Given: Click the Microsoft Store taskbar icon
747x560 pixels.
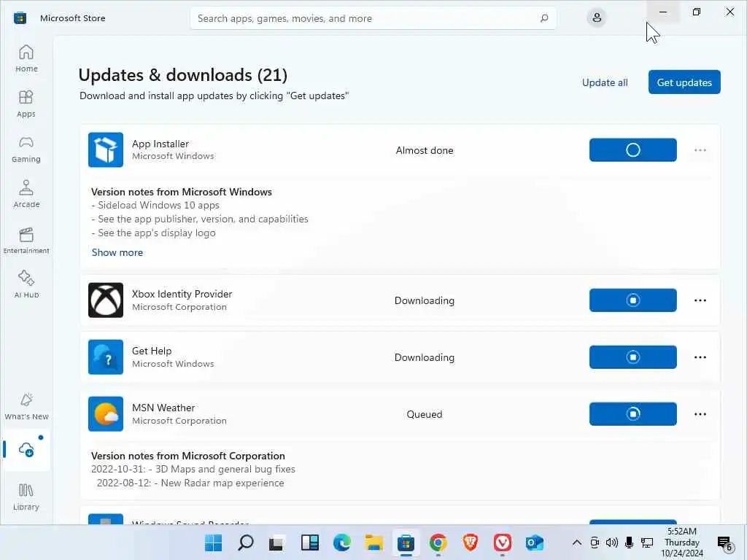Looking at the screenshot, I should click(406, 542).
